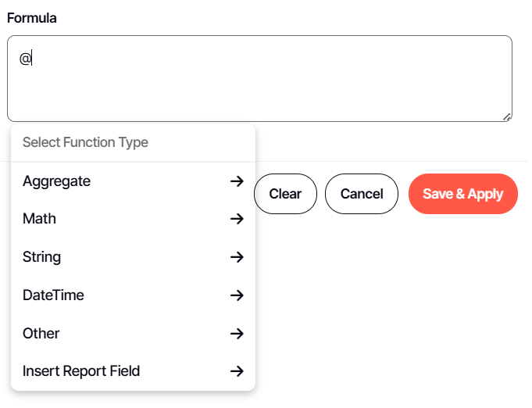Click the arrow icon beside Math

click(237, 219)
